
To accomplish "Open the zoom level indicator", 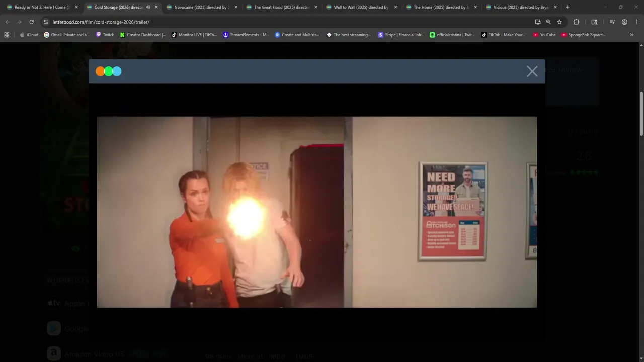I will click(x=548, y=22).
